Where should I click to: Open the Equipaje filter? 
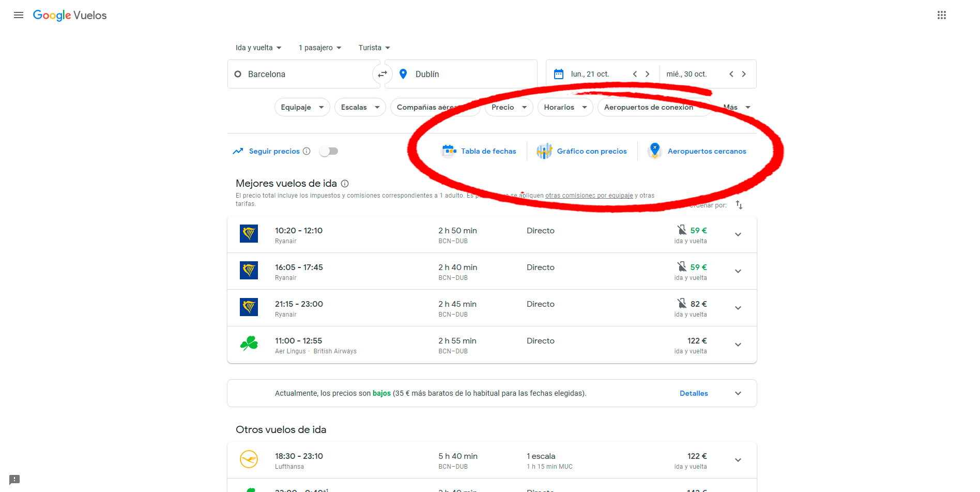click(x=302, y=107)
